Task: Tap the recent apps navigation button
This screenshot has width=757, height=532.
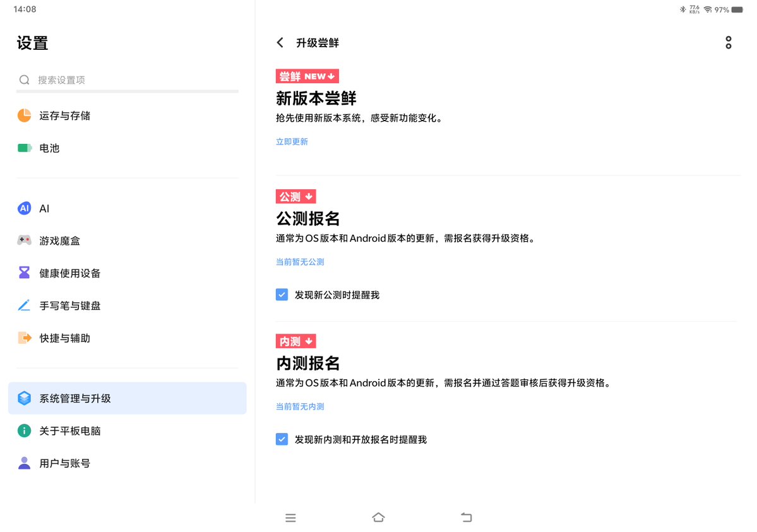Action: pyautogui.click(x=290, y=517)
